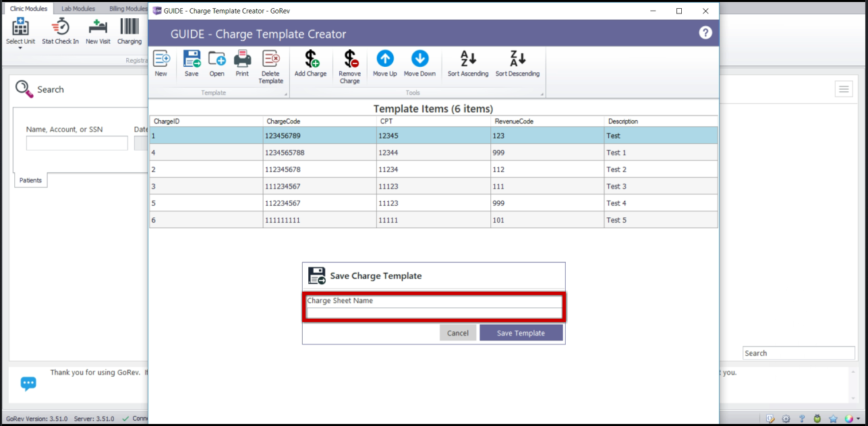Select charge code 112234567 cell
868x426 pixels.
pyautogui.click(x=320, y=203)
